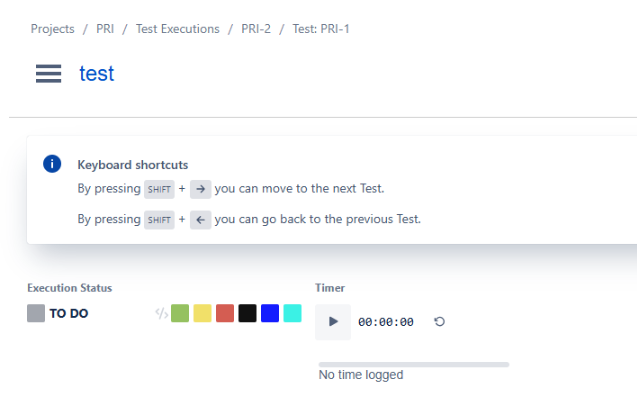The image size is (637, 408).
Task: Reset the timer with the circular arrow
Action: click(439, 322)
